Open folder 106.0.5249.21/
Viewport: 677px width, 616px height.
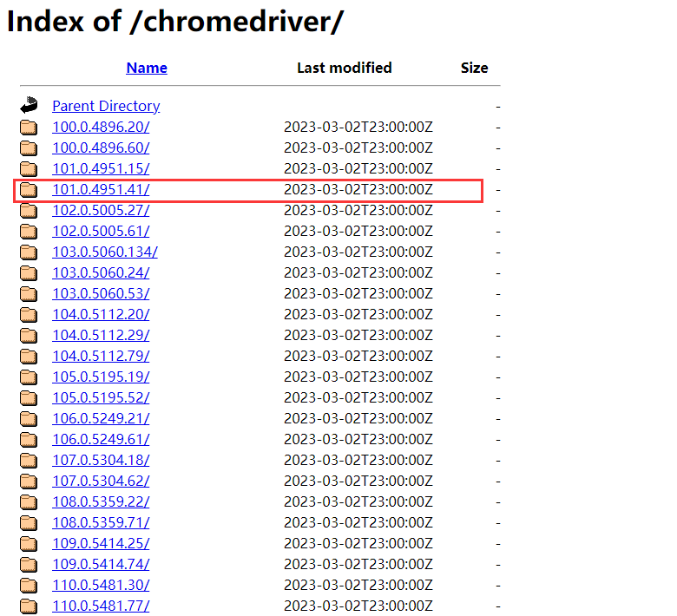click(x=101, y=418)
